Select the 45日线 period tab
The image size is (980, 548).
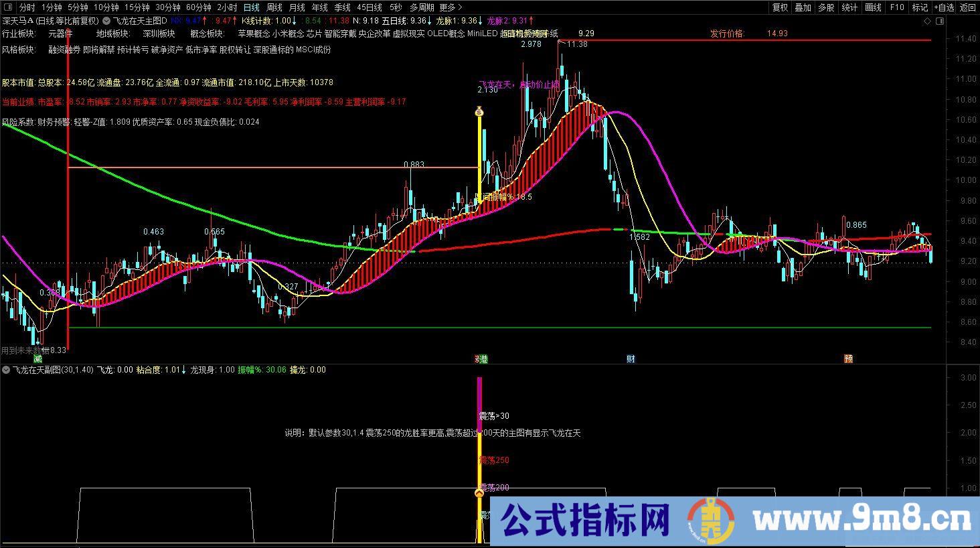pyautogui.click(x=370, y=7)
